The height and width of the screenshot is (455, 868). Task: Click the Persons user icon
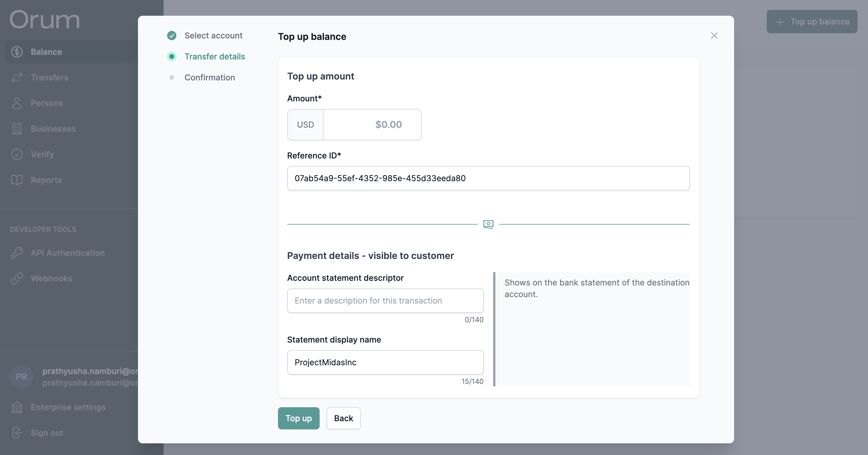17,103
